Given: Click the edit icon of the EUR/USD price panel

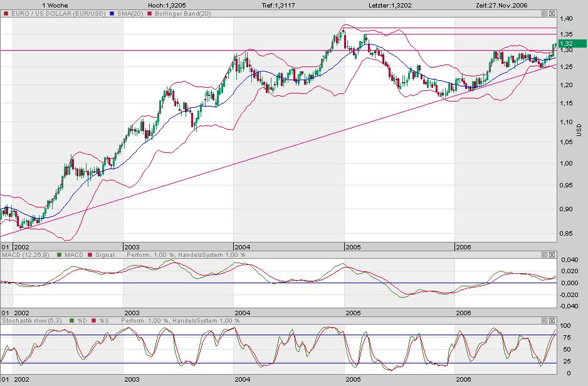Looking at the screenshot, I should pyautogui.click(x=544, y=13).
